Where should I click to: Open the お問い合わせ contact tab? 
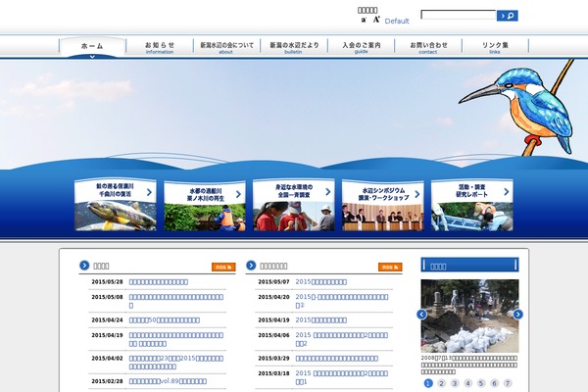coord(428,47)
